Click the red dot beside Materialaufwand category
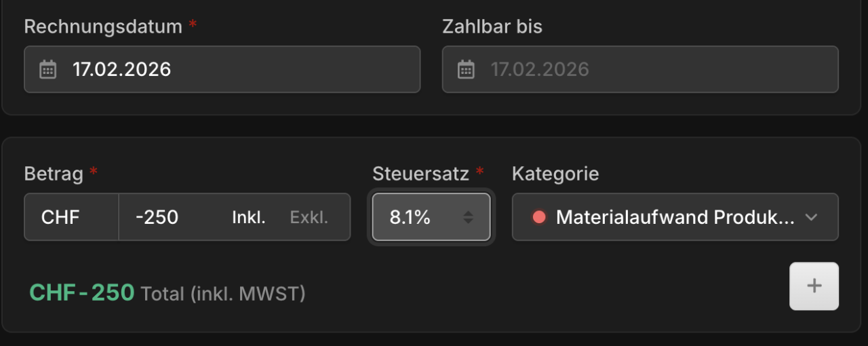Viewport: 868px width, 346px height. pos(539,217)
